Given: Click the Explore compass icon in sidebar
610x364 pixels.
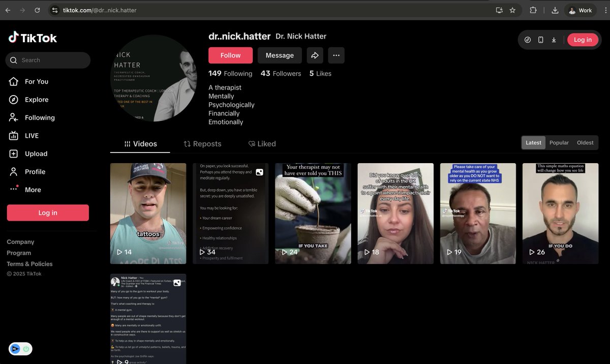Looking at the screenshot, I should [x=14, y=100].
